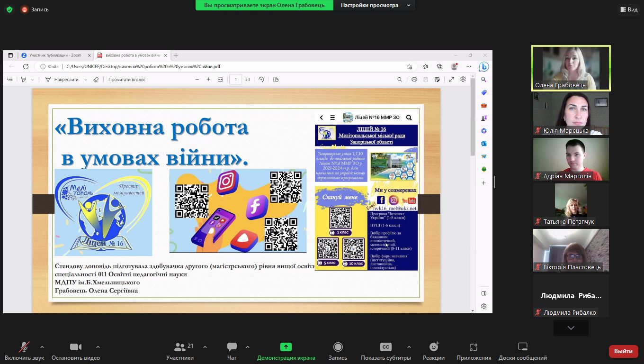
Task: Start recording with the Record button
Action: [x=338, y=351]
